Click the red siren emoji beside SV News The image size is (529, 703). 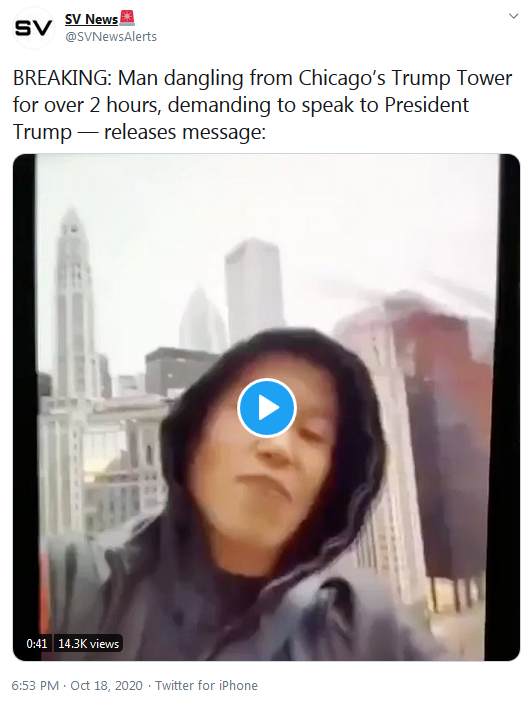[x=127, y=18]
